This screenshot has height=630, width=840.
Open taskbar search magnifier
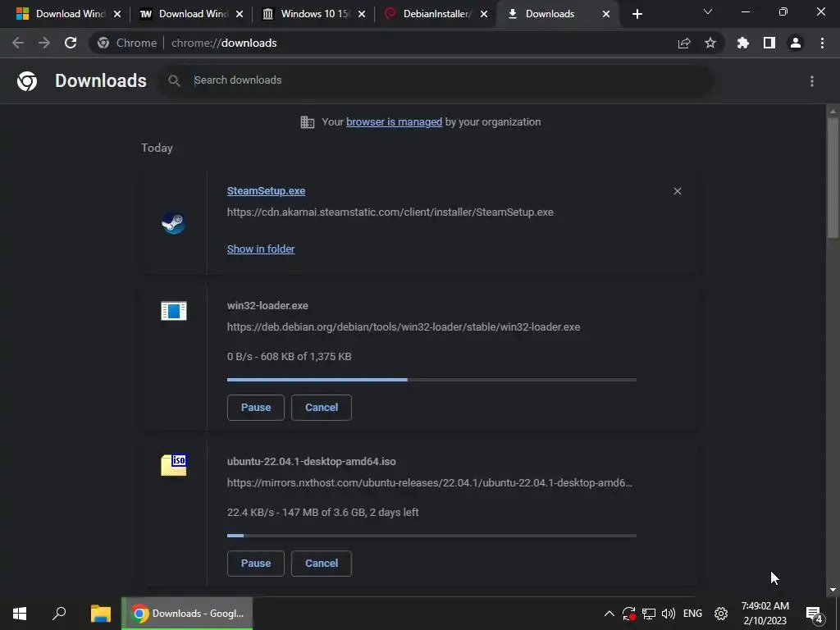(x=59, y=614)
